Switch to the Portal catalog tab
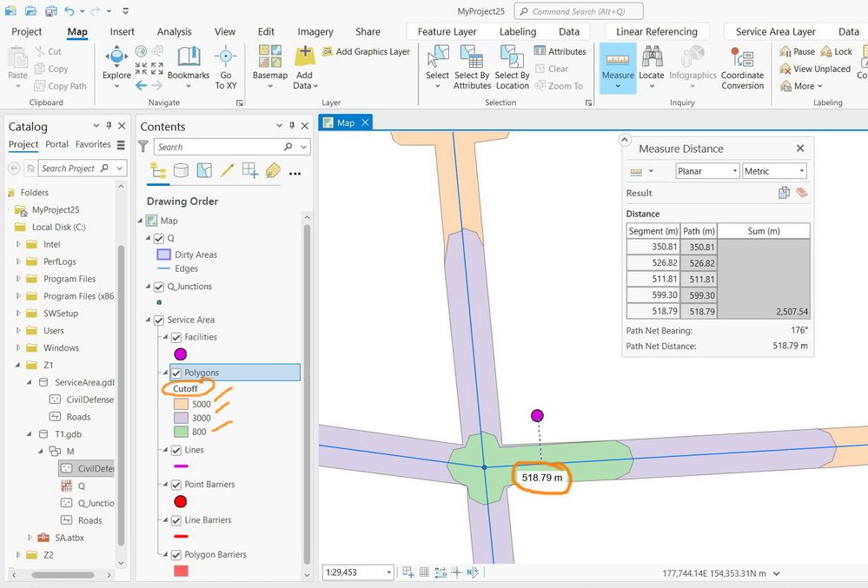 57,144
